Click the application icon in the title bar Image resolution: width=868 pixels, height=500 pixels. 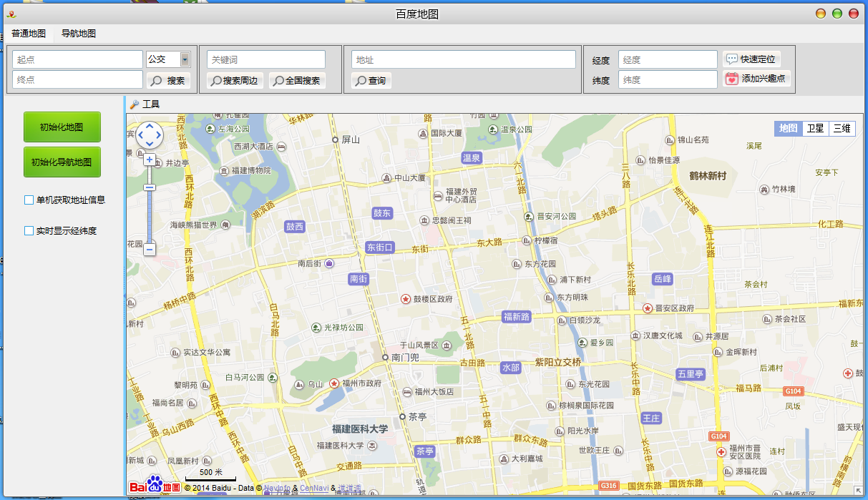[11, 14]
